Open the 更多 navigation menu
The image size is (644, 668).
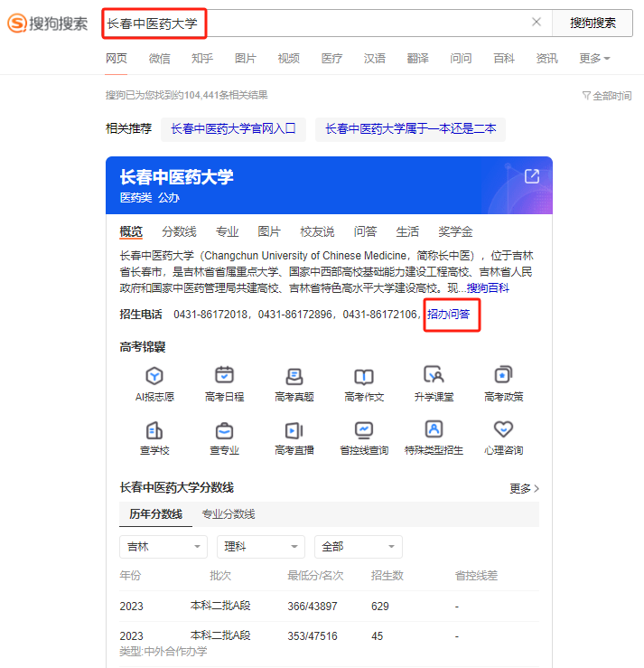(x=594, y=59)
